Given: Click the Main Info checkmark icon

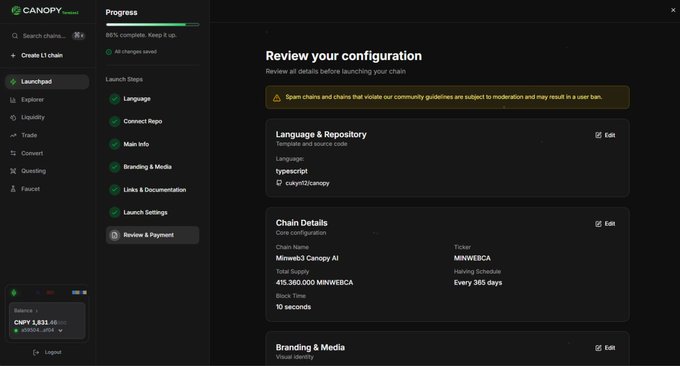Looking at the screenshot, I should 114,144.
